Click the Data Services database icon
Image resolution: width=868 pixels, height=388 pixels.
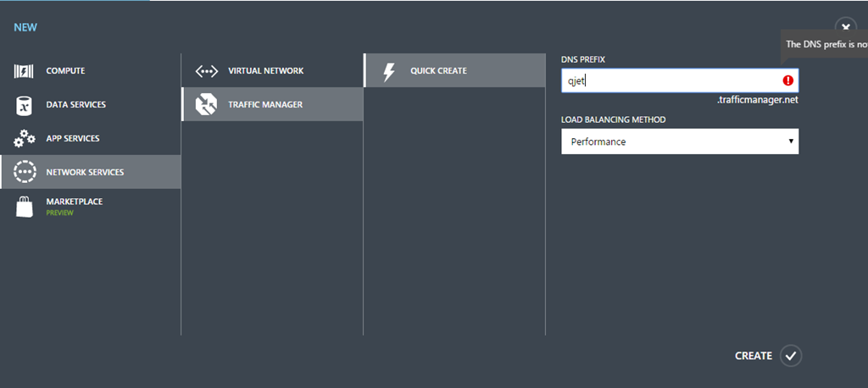click(x=25, y=105)
